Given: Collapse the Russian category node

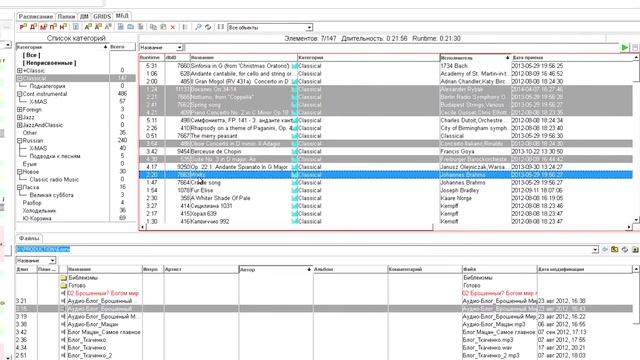Looking at the screenshot, I should coord(19,140).
